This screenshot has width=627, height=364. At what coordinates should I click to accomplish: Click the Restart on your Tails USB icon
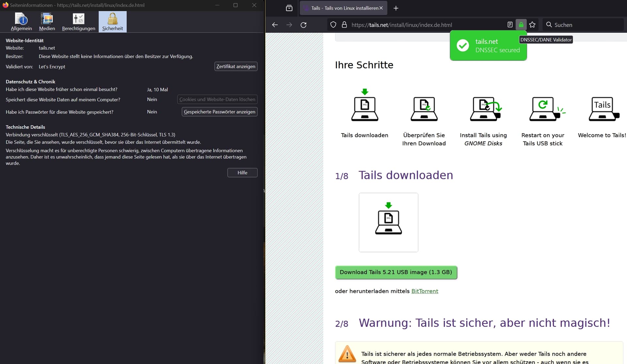tap(547, 109)
